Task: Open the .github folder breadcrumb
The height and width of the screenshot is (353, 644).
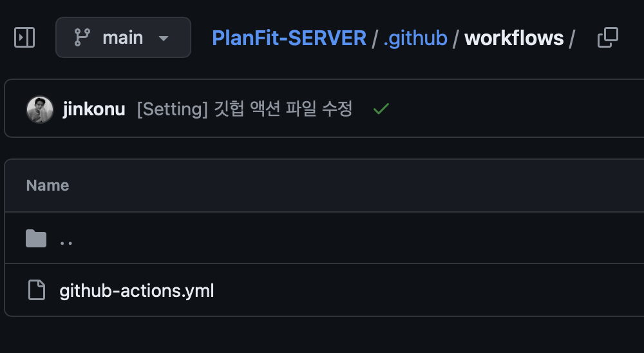Action: point(415,38)
